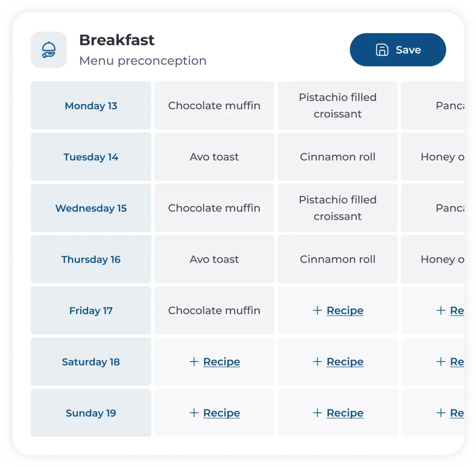Open Tuesday's Avo toast cell
This screenshot has width=476, height=467.
pyautogui.click(x=214, y=157)
